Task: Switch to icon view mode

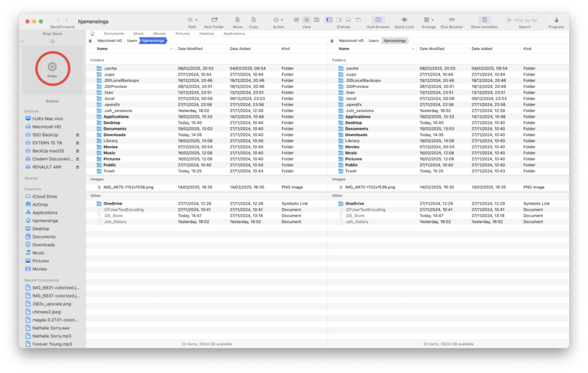Action: (x=297, y=20)
